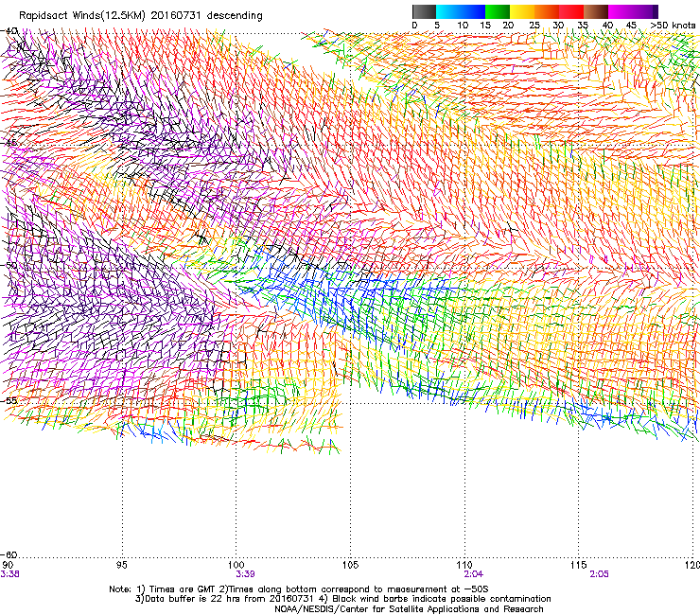Click the yellow 20-25 knots legend swatch
Screen dimensions: 700x615
coord(522,11)
